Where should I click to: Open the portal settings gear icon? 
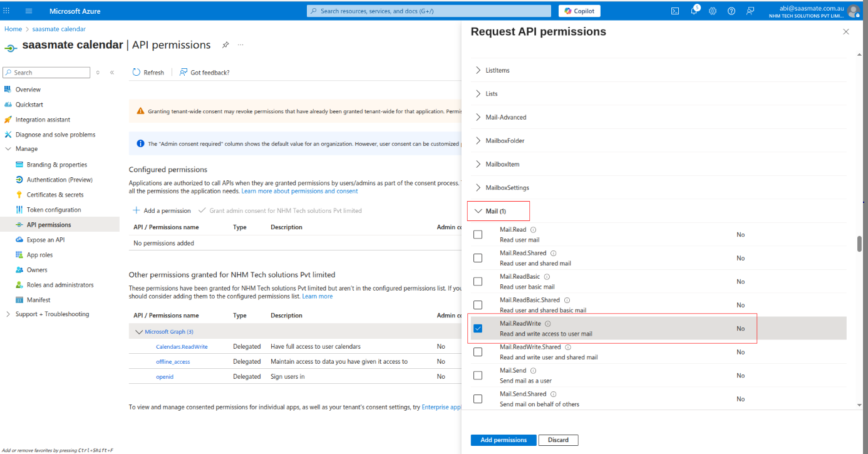pos(713,11)
